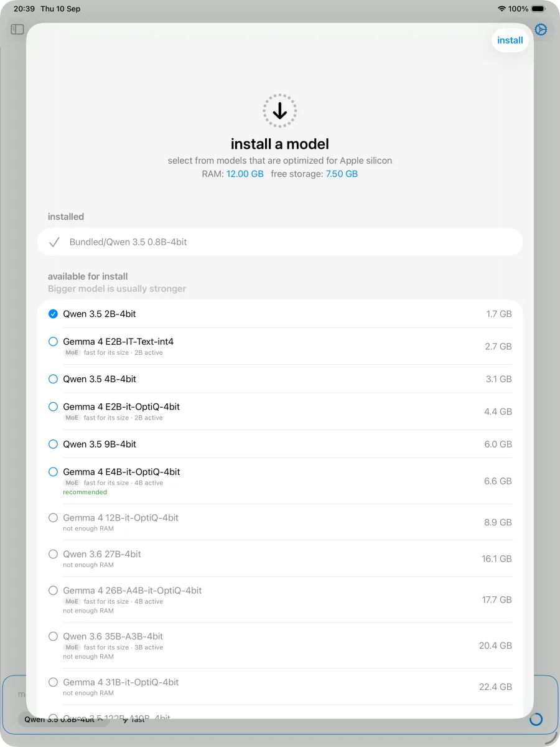The image size is (560, 747).
Task: Click the download arrow circle icon
Action: pyautogui.click(x=280, y=111)
